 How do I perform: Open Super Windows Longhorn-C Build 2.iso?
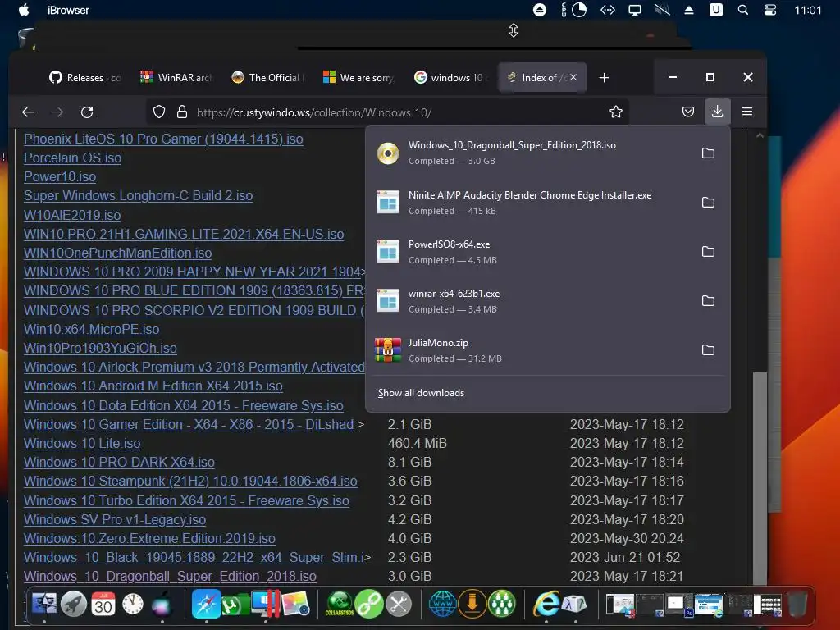[x=138, y=195]
